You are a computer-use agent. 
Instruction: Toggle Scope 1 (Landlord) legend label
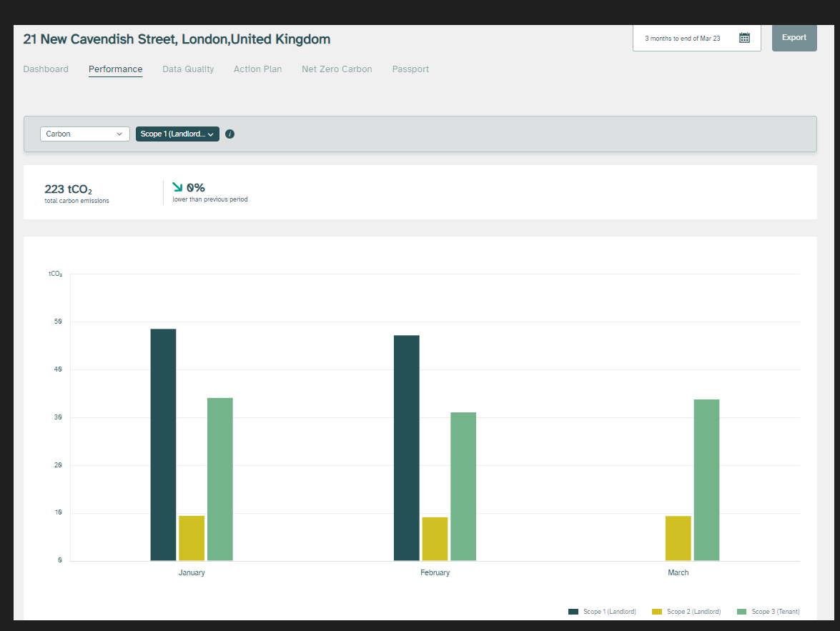(x=609, y=612)
